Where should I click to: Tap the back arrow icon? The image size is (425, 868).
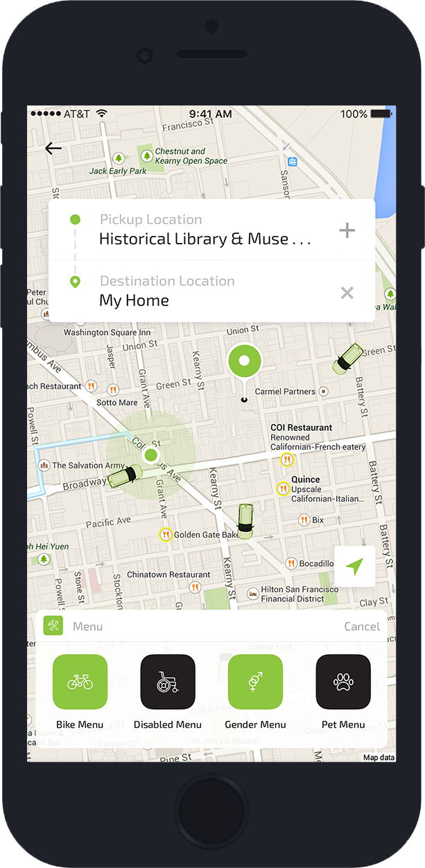(x=53, y=148)
